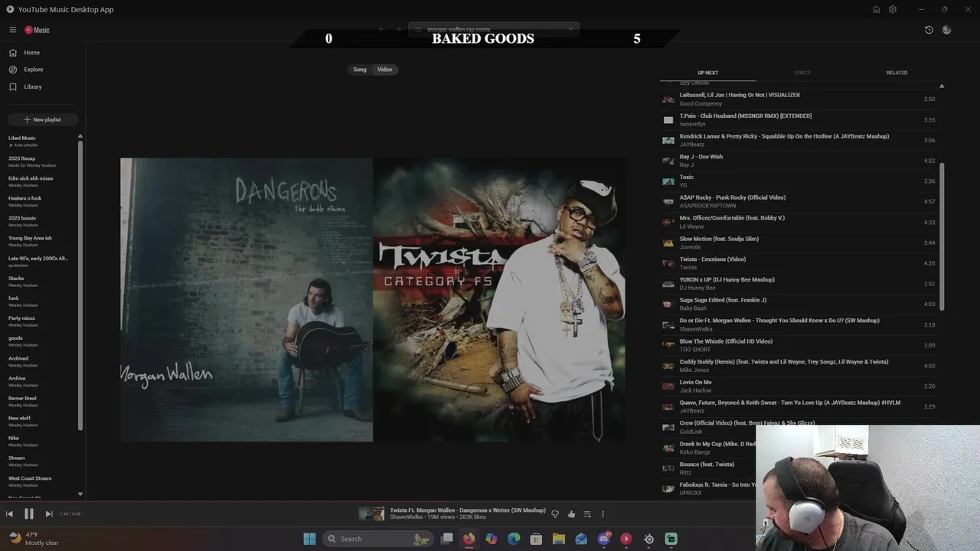980x551 pixels.
Task: Open Microsoft Store on taskbar
Action: (536, 539)
